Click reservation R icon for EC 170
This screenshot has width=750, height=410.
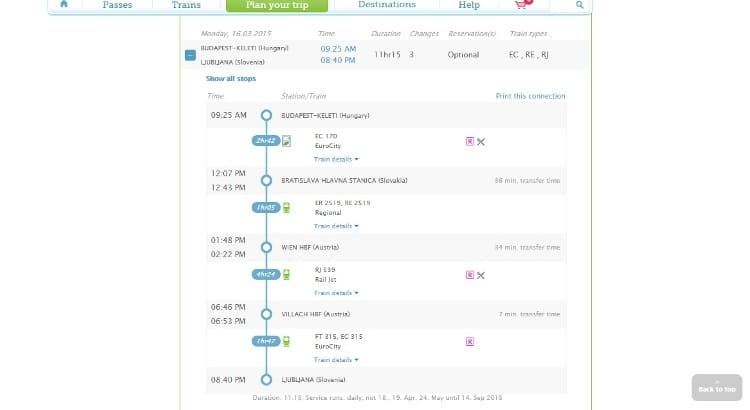(x=470, y=141)
